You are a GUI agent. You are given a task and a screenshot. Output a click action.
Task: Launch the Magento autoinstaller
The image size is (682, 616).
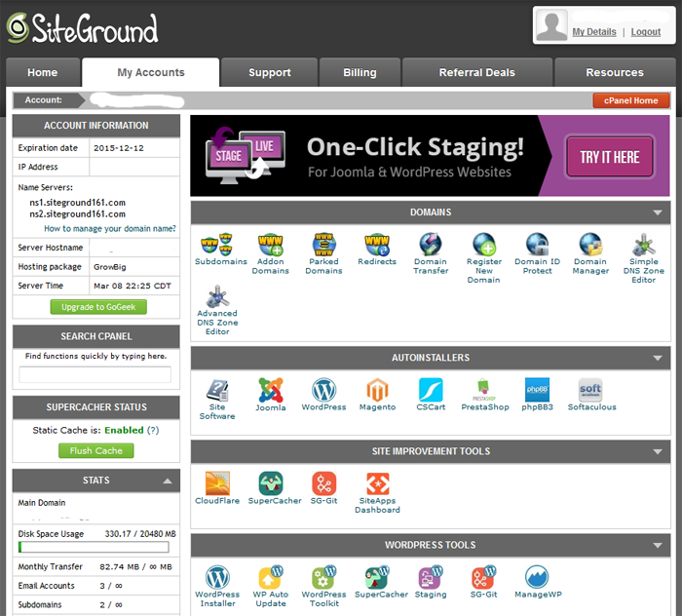378,395
